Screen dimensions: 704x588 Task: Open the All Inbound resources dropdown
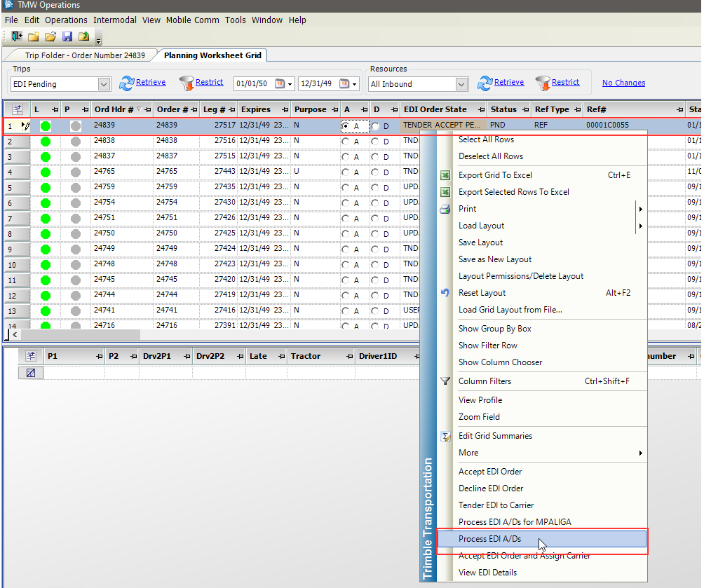[x=461, y=84]
